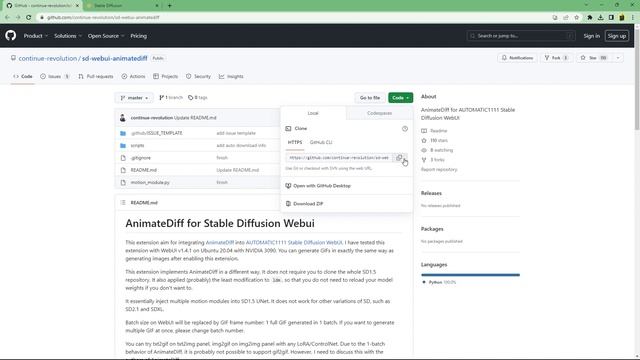This screenshot has height=360, width=640.
Task: Click the Report repository link
Action: click(x=439, y=169)
